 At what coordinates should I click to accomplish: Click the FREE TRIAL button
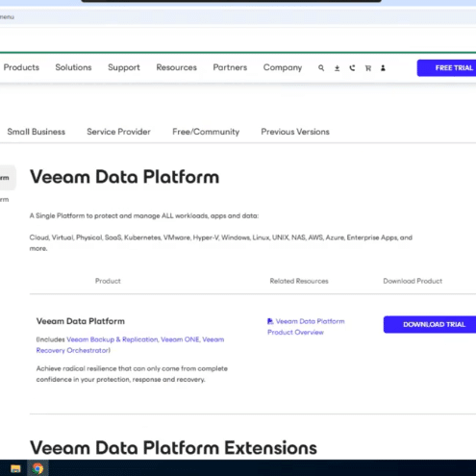[446, 68]
